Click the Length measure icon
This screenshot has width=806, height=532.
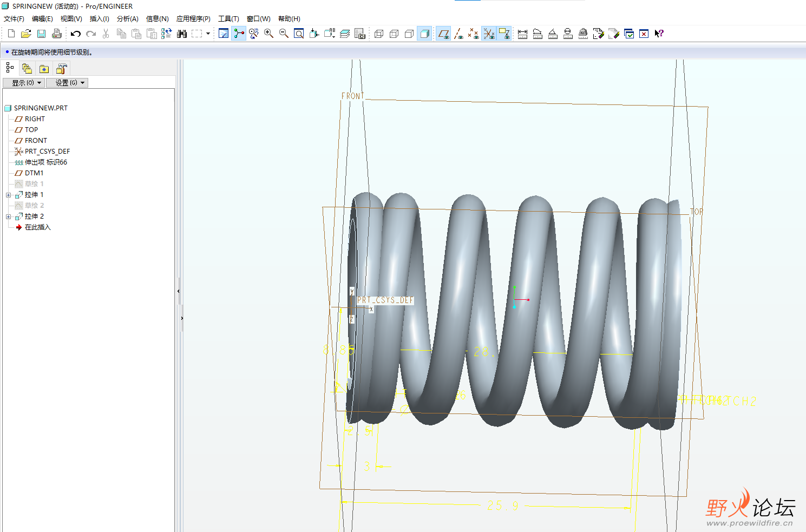(538, 34)
